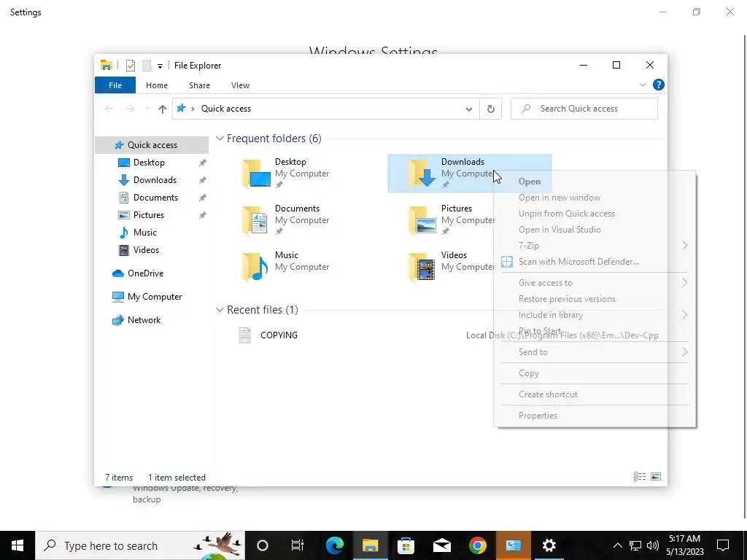The height and width of the screenshot is (560, 747).
Task: Collapse the Frequent folders group
Action: pyautogui.click(x=220, y=139)
